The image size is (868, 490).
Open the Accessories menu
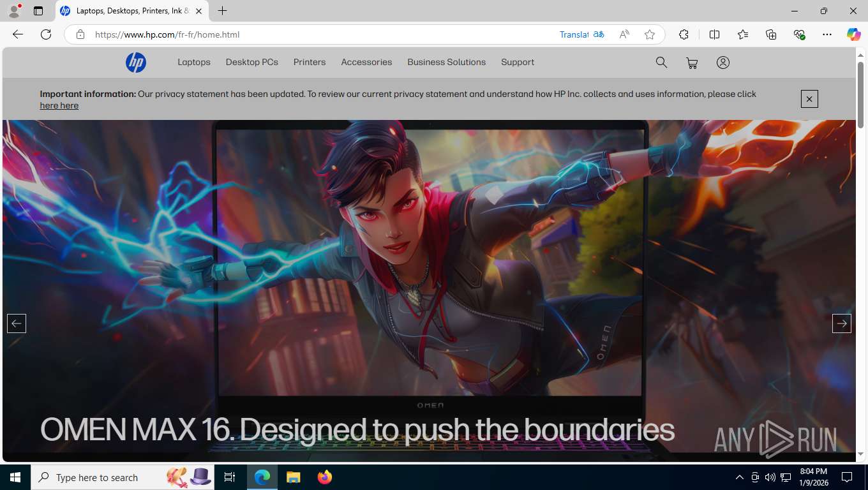(x=366, y=62)
